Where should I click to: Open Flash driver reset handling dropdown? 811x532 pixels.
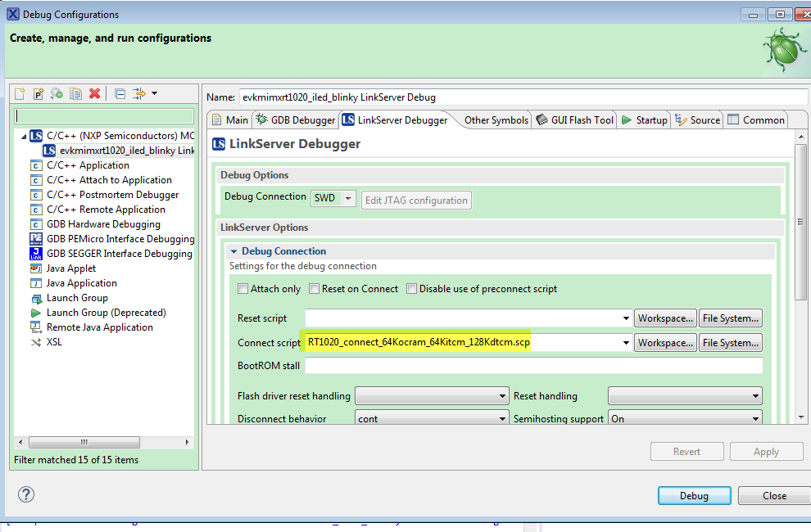pos(432,396)
